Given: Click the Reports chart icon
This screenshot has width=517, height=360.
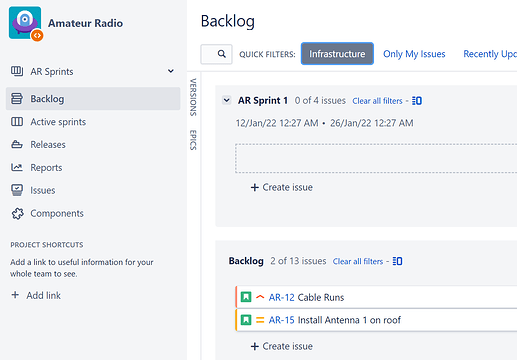Looking at the screenshot, I should tap(17, 167).
